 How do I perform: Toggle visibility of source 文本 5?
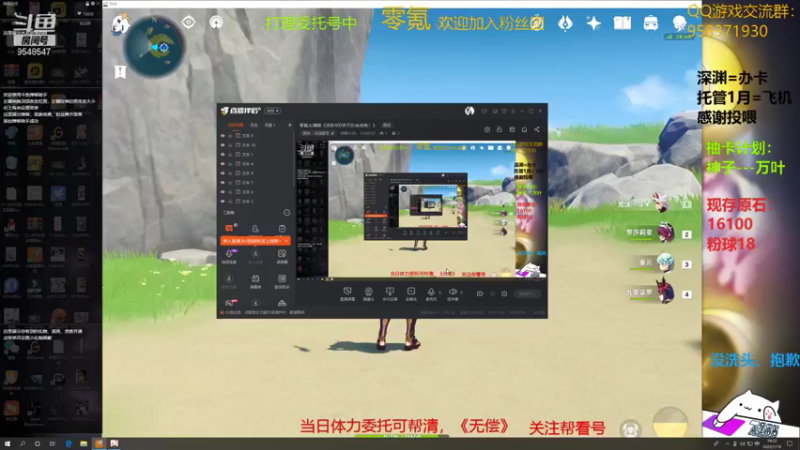(x=222, y=201)
